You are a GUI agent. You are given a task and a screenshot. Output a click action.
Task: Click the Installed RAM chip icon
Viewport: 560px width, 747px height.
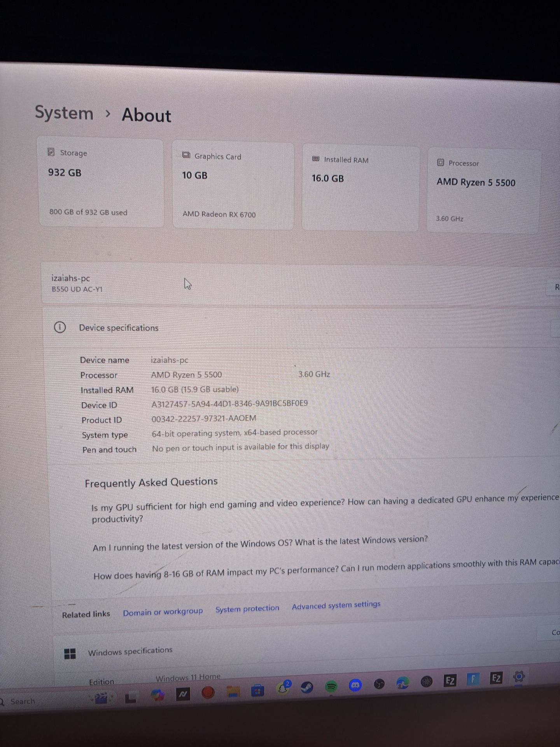[316, 159]
